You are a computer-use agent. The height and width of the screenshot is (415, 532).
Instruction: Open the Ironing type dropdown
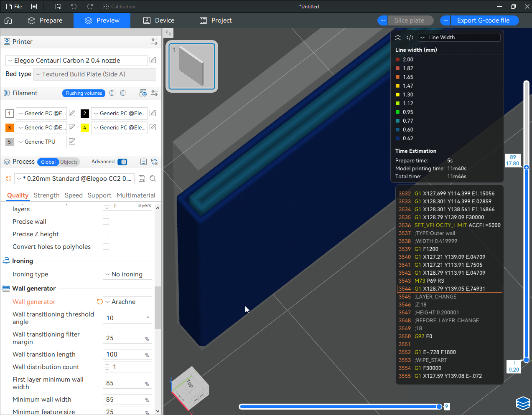pyautogui.click(x=127, y=274)
